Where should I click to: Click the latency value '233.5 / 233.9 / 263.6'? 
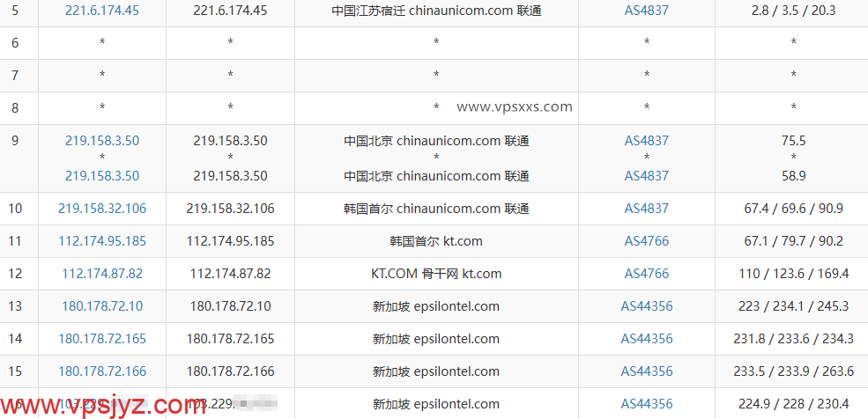click(793, 371)
